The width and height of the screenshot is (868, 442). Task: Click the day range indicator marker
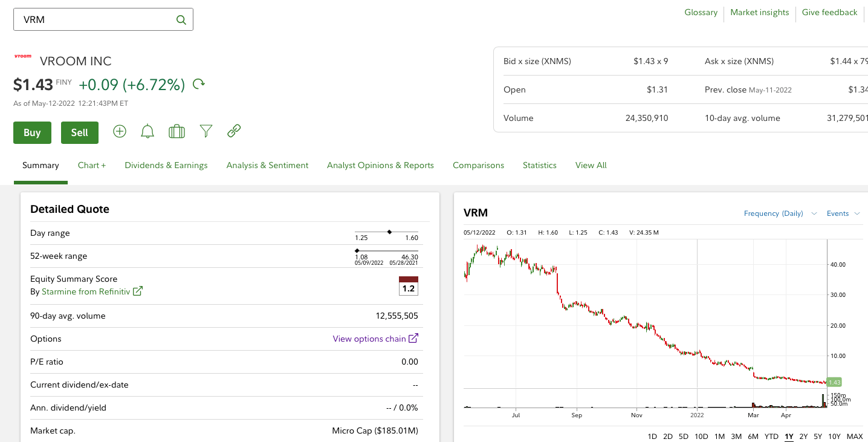[x=389, y=232]
